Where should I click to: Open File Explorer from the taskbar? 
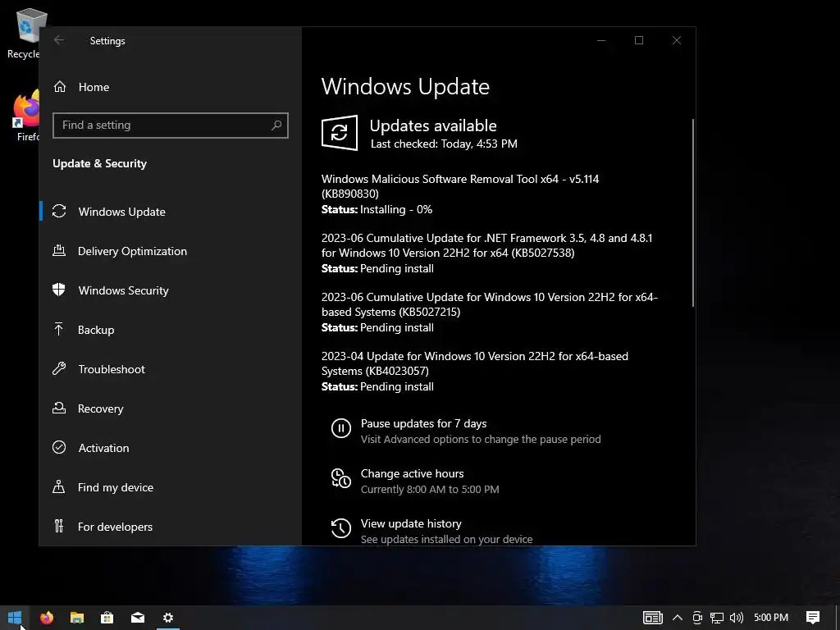(x=77, y=618)
